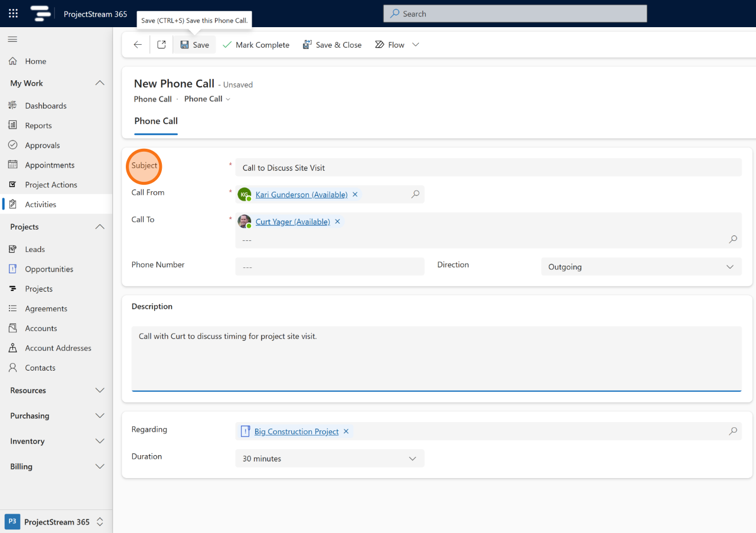The height and width of the screenshot is (533, 756).
Task: Search the Call To lookup magnifier
Action: 733,240
